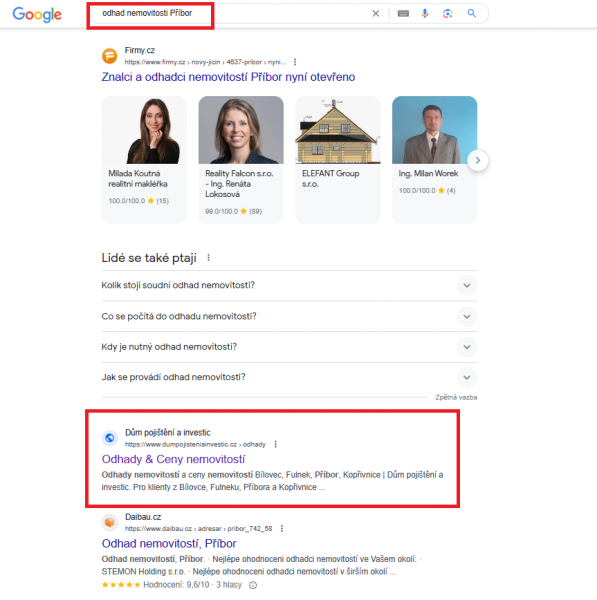Click 100.0/100.0 (4) rating under Milan Worek
The image size is (597, 600).
(427, 191)
